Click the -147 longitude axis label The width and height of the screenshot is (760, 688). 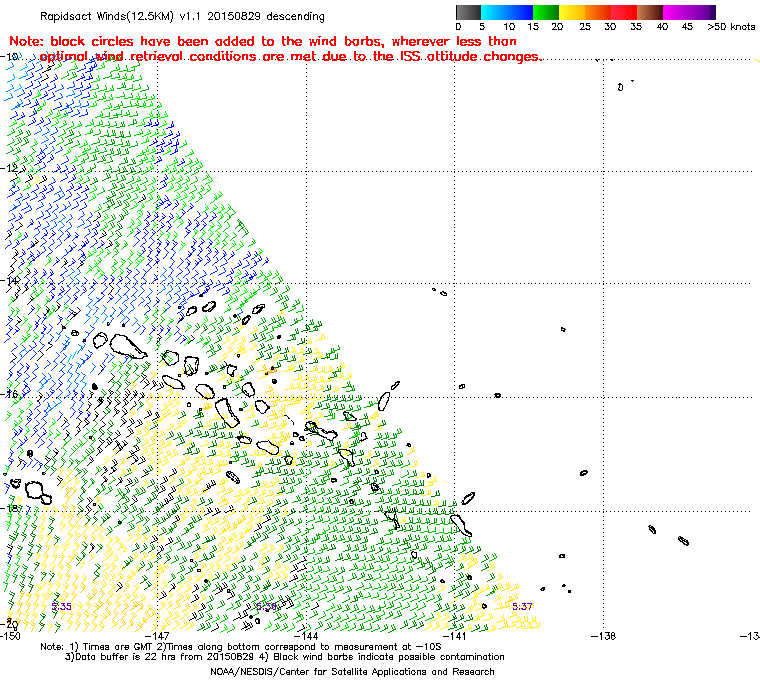(158, 636)
